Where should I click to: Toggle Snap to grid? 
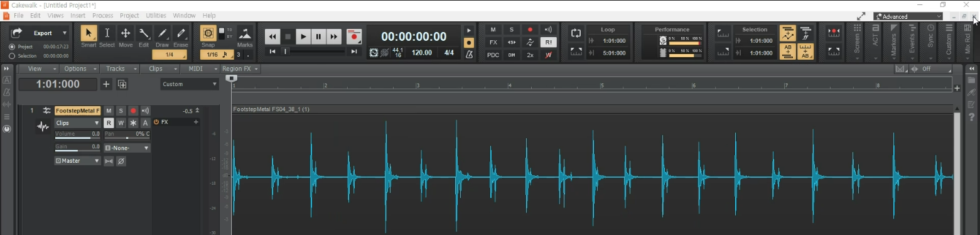click(208, 33)
